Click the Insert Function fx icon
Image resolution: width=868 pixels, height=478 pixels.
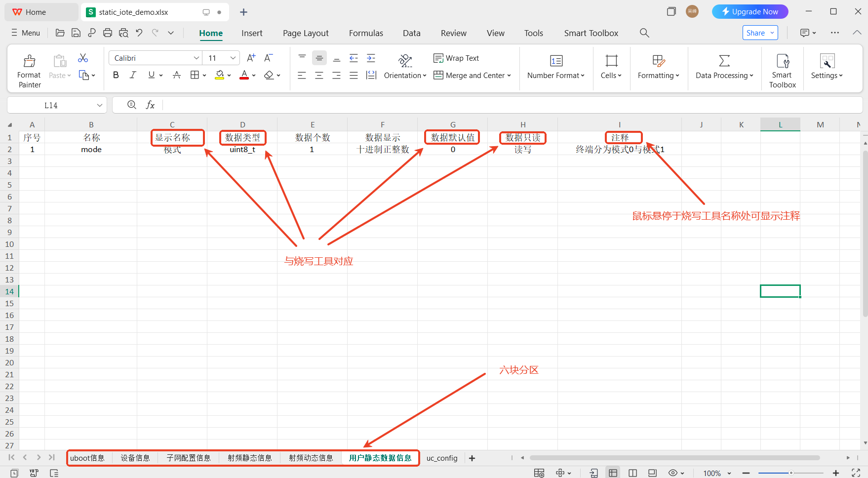(x=150, y=105)
